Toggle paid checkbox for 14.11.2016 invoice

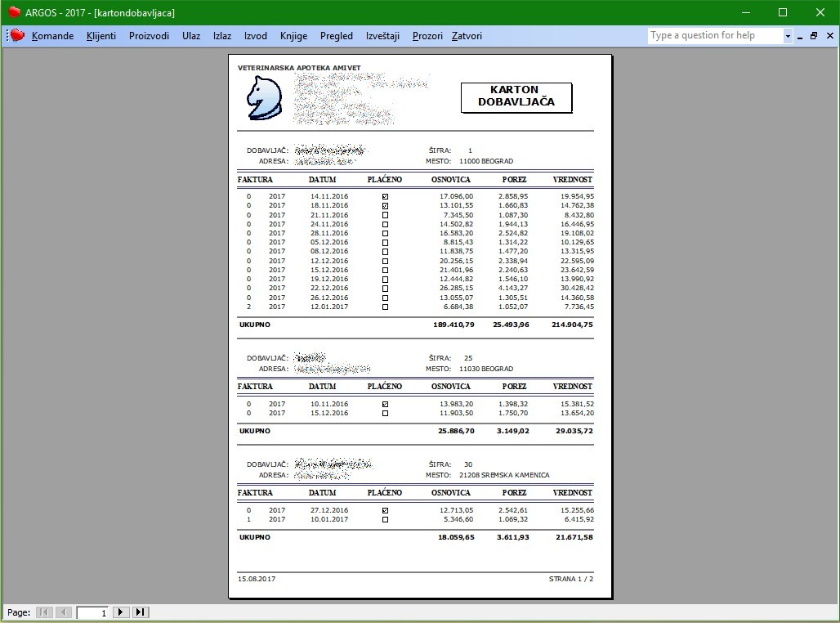[x=385, y=196]
